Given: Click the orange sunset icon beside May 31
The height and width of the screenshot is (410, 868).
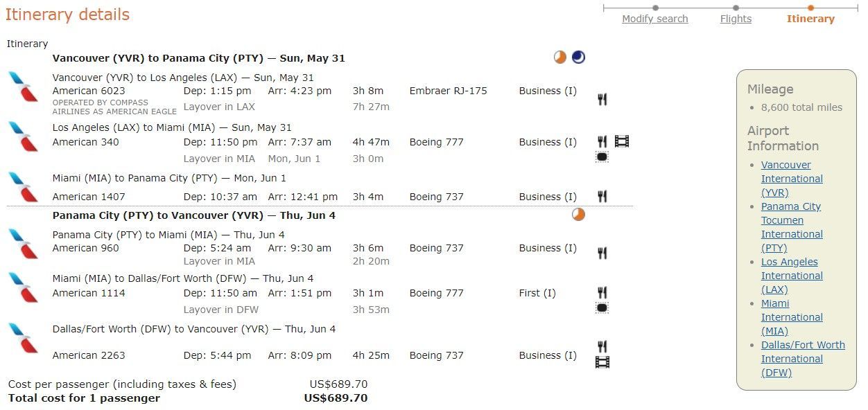Looking at the screenshot, I should point(560,57).
